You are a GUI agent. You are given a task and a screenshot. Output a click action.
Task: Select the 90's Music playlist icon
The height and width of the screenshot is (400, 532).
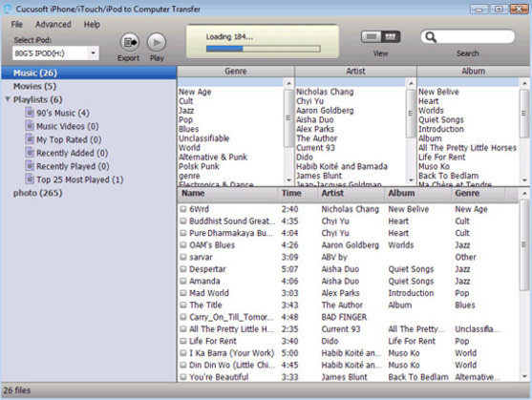click(30, 113)
